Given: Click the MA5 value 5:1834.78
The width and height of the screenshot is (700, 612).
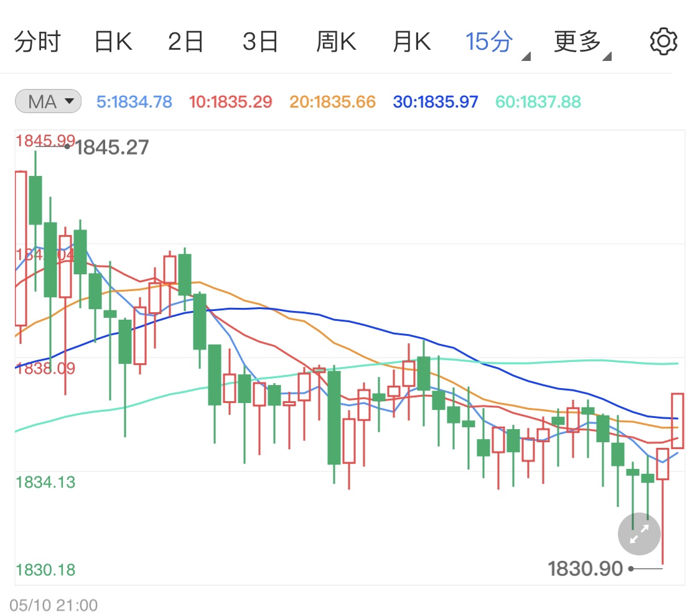Looking at the screenshot, I should [x=134, y=102].
